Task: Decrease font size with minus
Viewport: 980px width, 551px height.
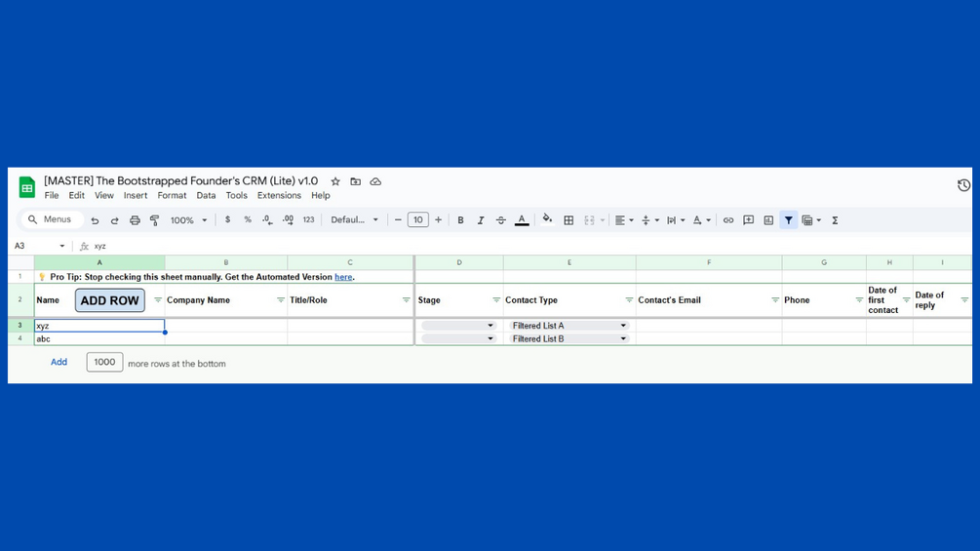Action: 398,219
